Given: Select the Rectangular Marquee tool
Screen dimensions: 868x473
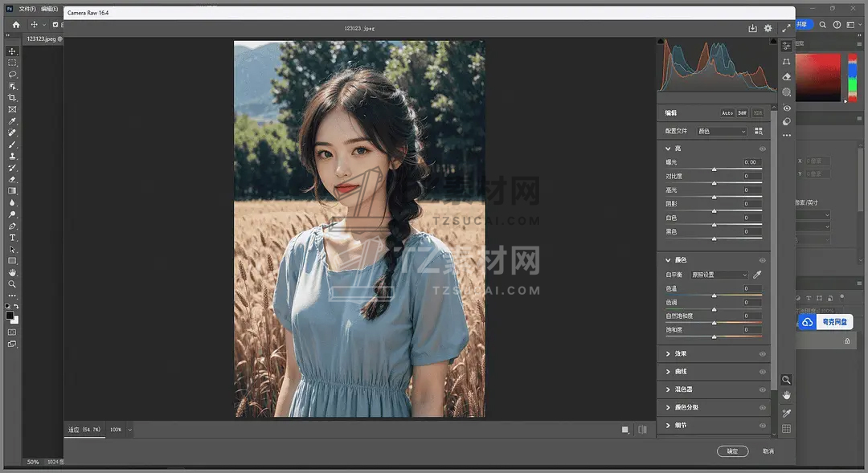Looking at the screenshot, I should [12, 63].
